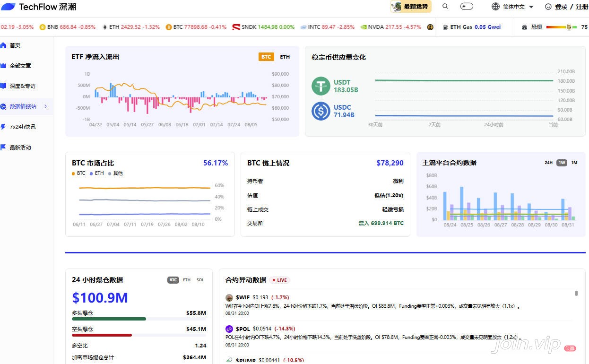The width and height of the screenshot is (589, 364).
Task: Switch ETF flow chart to ETH tab
Action: point(285,57)
